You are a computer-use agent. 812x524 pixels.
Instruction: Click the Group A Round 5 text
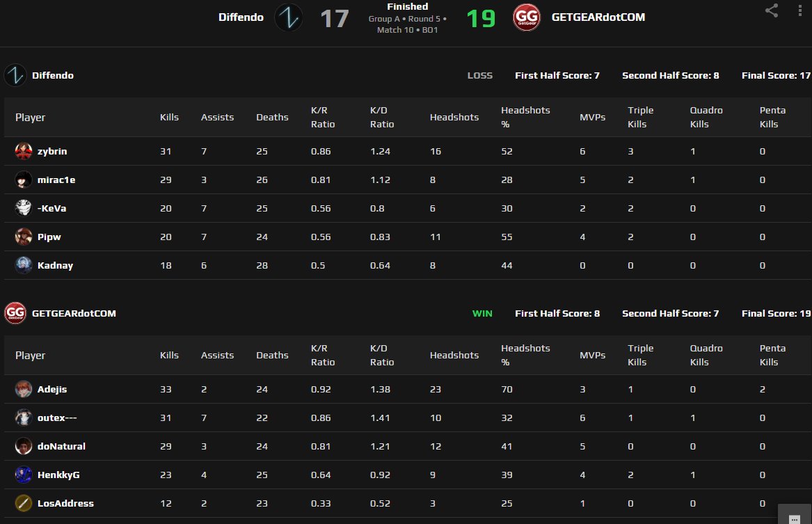[407, 19]
